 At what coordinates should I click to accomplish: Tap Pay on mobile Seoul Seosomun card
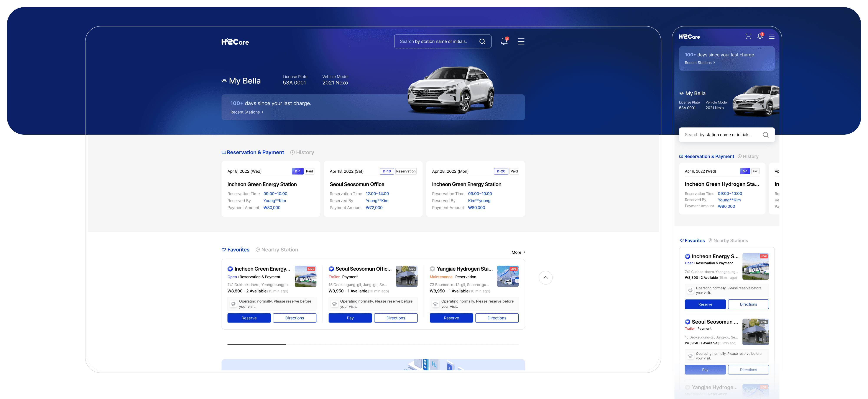(x=705, y=370)
